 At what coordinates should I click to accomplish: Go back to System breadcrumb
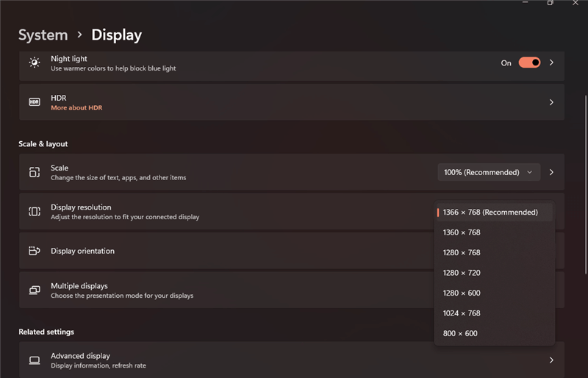pyautogui.click(x=43, y=35)
